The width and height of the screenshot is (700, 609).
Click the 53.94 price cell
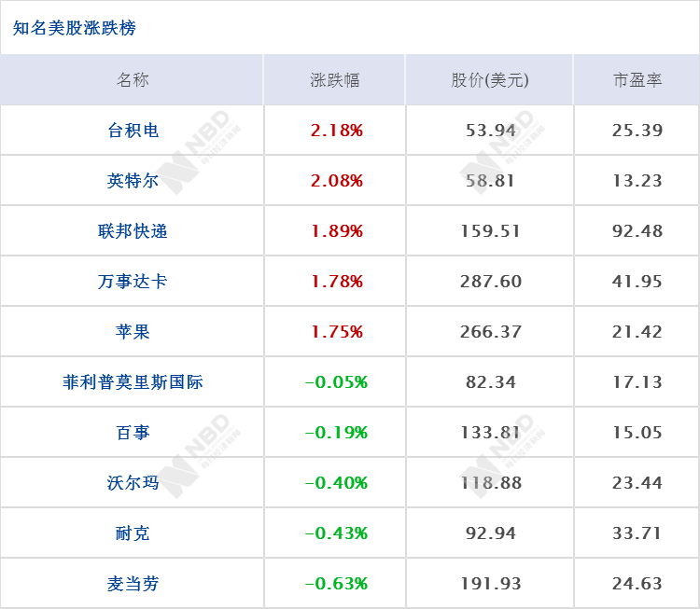pyautogui.click(x=491, y=131)
